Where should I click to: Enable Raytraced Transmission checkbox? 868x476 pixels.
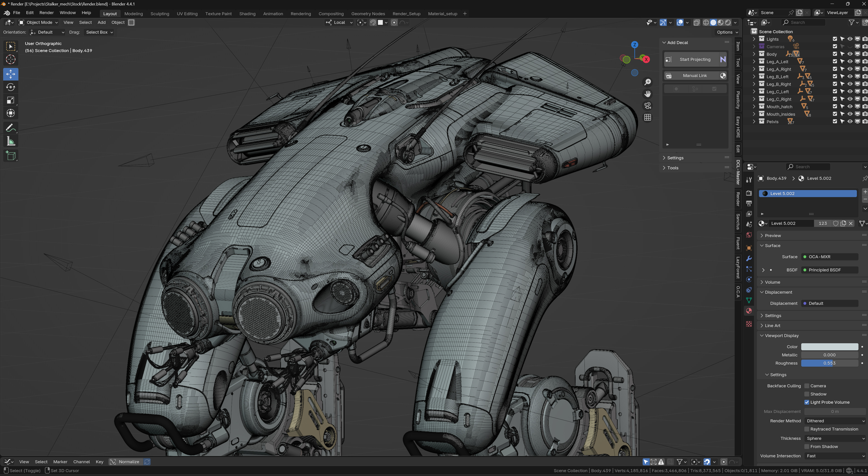tap(807, 429)
